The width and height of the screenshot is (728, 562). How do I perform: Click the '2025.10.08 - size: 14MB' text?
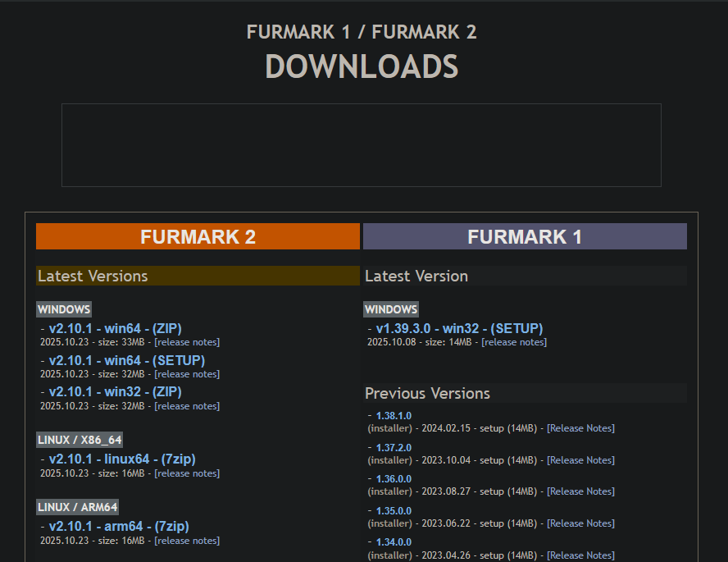click(419, 342)
